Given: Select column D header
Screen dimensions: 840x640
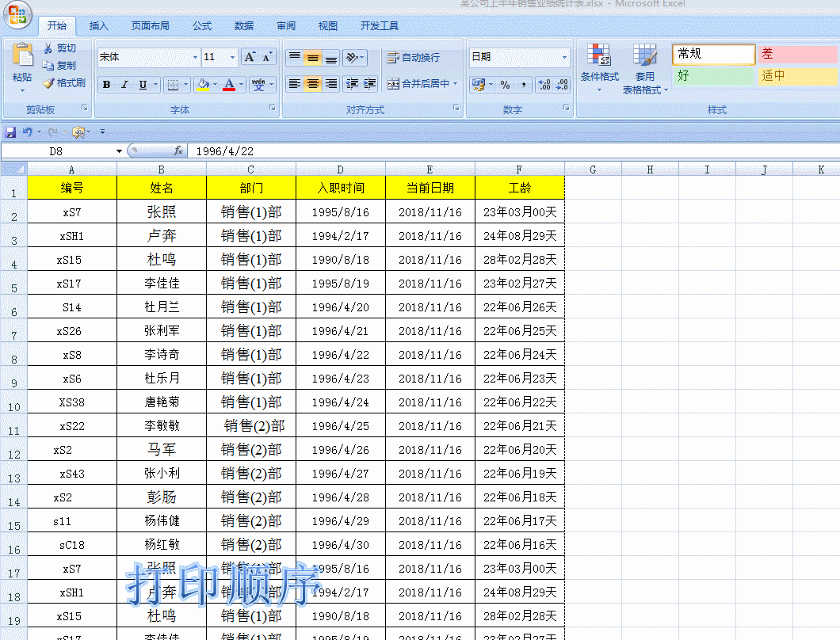Looking at the screenshot, I should [340, 170].
